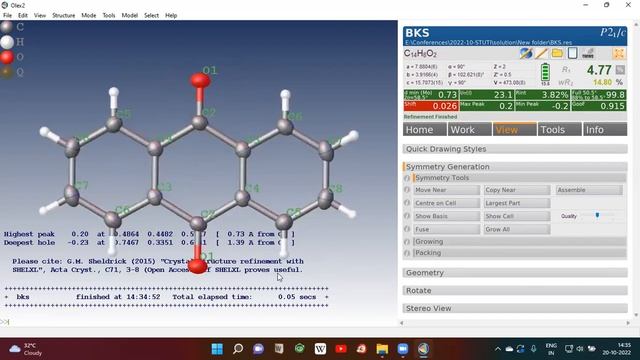Screen dimensions: 640x360
Task: Expand the Rotate section
Action: click(515, 291)
